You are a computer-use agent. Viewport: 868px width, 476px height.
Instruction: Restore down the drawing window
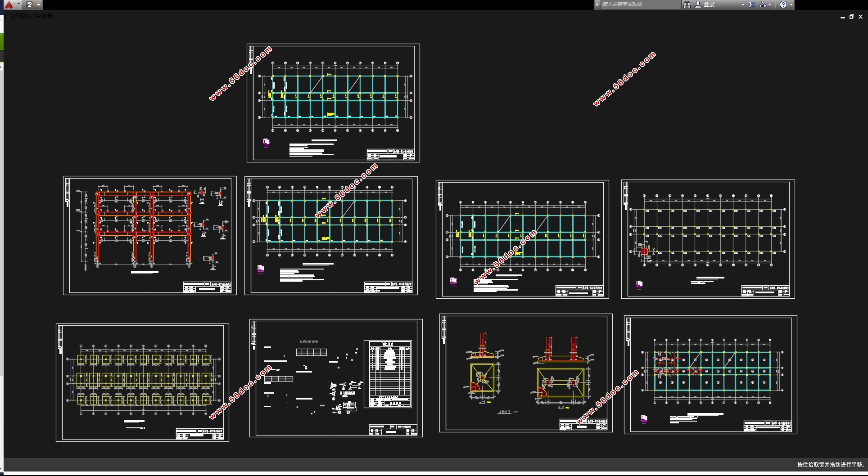click(x=851, y=17)
